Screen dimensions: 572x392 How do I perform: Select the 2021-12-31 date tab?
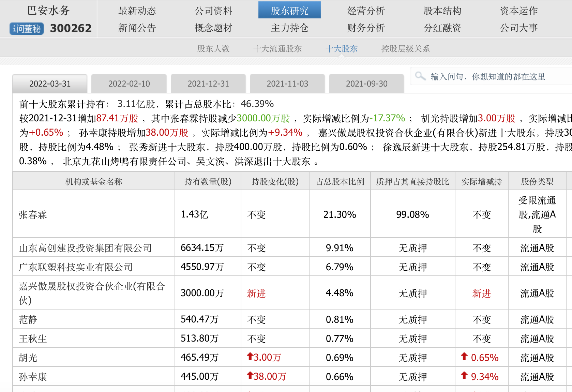[208, 84]
